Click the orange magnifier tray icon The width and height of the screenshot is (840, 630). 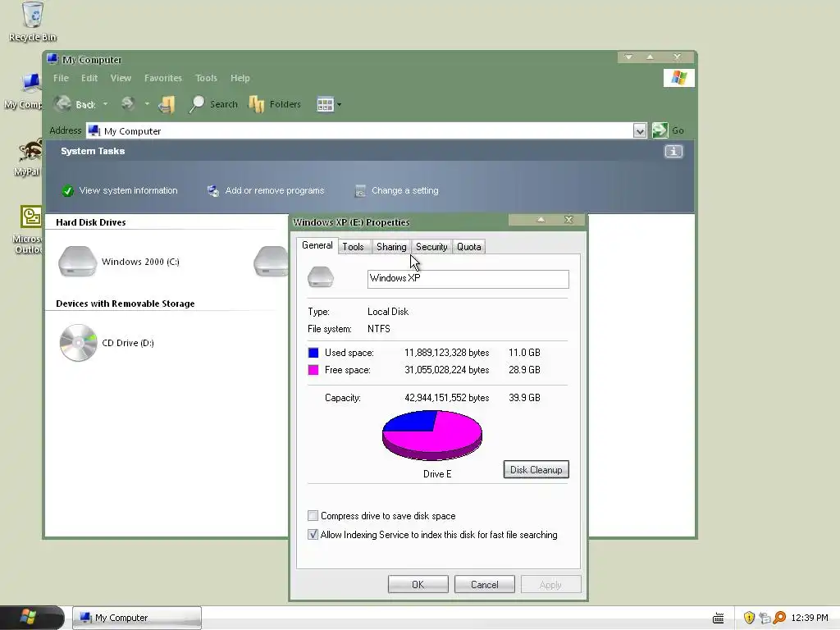(x=779, y=618)
